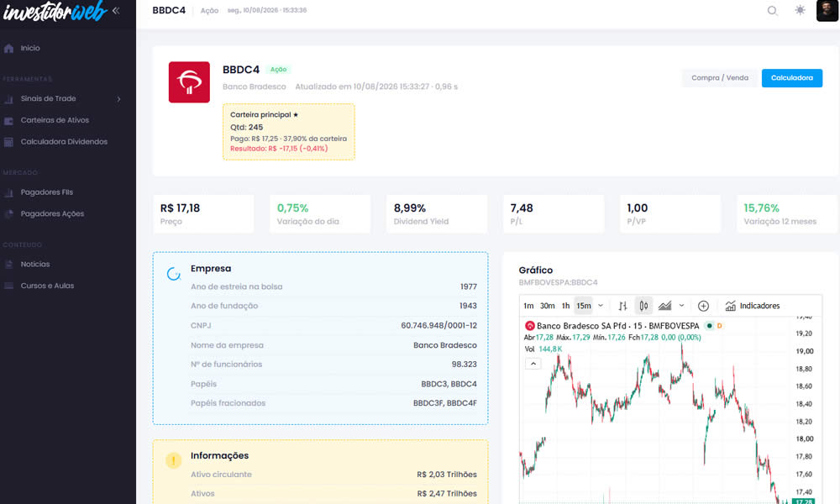The image size is (840, 504).
Task: Open Pagadores FIIs
Action: [46, 192]
